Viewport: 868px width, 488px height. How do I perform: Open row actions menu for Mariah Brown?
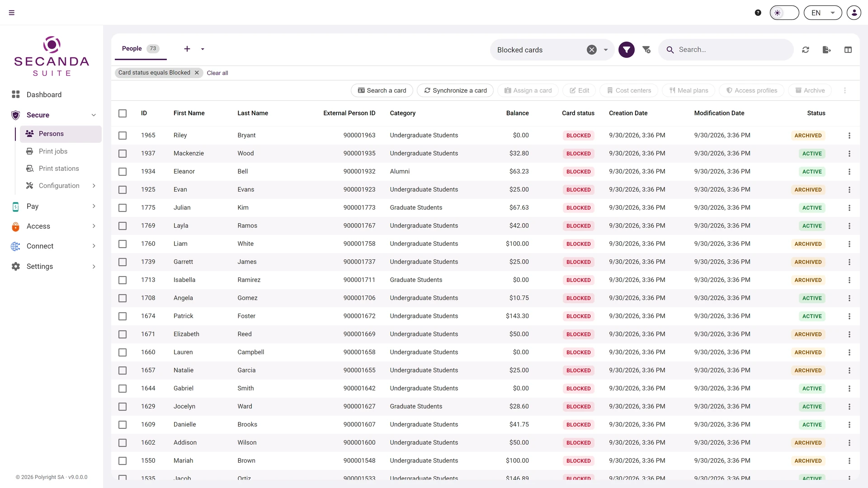(849, 461)
